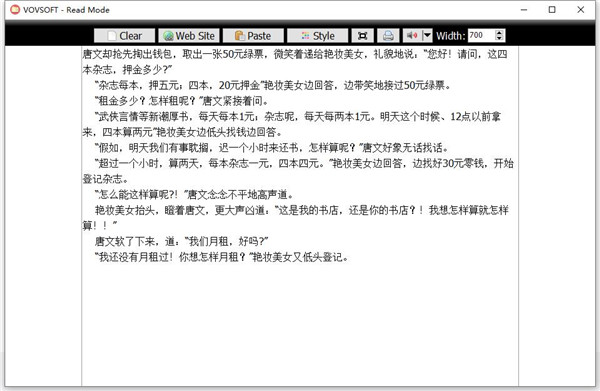Image resolution: width=600 pixels, height=391 pixels.
Task: Click the line starting "杂志每本，押五元"
Action: click(273, 85)
